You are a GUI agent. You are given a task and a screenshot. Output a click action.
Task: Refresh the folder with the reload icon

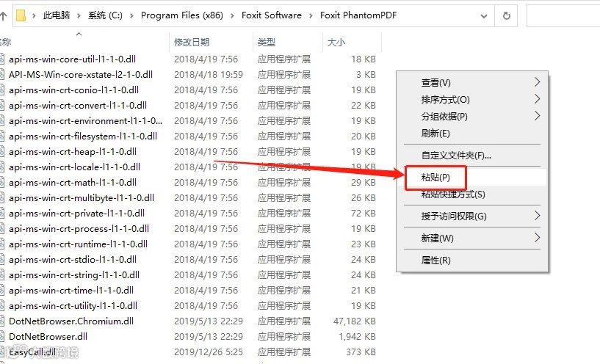tap(506, 15)
